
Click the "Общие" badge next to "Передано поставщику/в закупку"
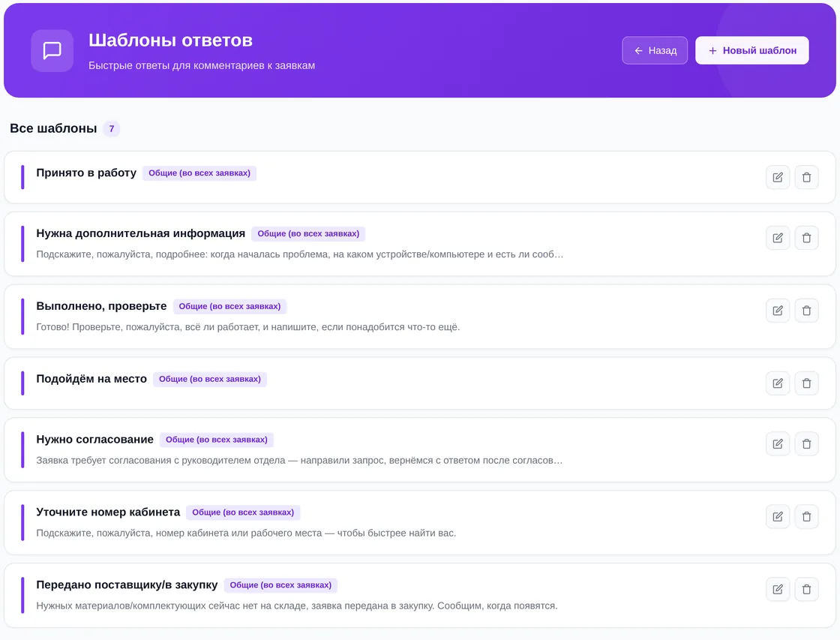click(280, 585)
